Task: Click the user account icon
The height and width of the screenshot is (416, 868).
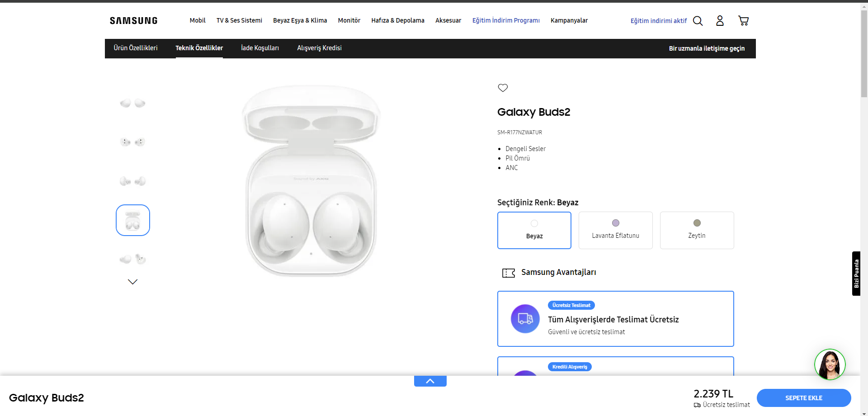Action: (720, 21)
